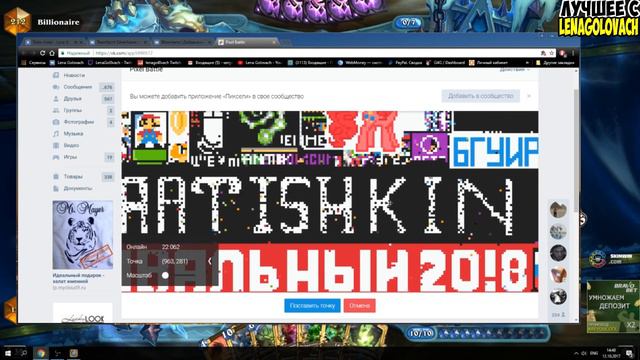Click the БГУИР pixel art on canvas
Image resolution: width=640 pixels, height=360 pixels.
(495, 151)
